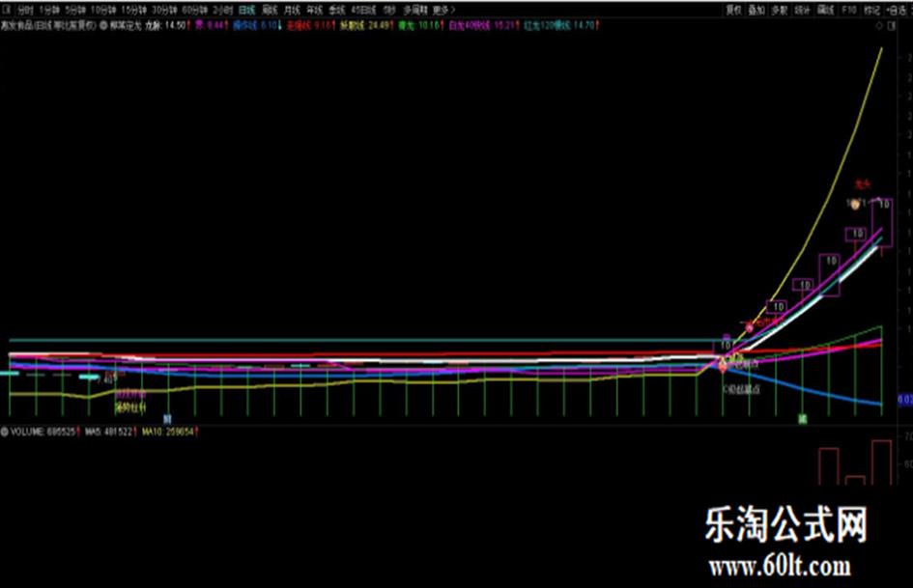This screenshot has height=588, width=913.
Task: Click the square window icon at chart top-right
Action: tap(892, 26)
